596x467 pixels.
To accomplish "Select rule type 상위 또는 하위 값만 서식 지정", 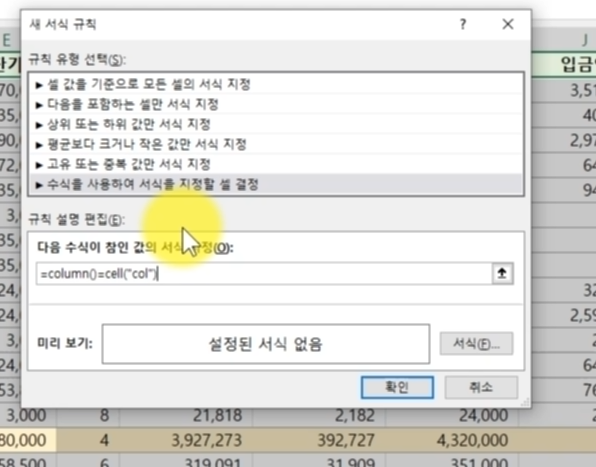I will point(276,124).
